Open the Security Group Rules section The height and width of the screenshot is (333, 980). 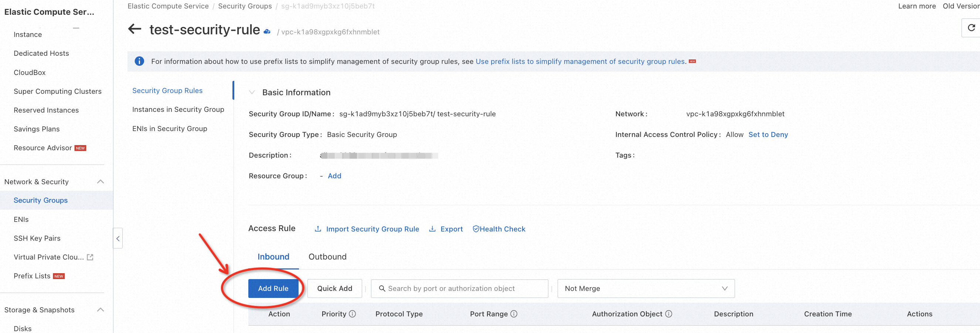tap(167, 90)
